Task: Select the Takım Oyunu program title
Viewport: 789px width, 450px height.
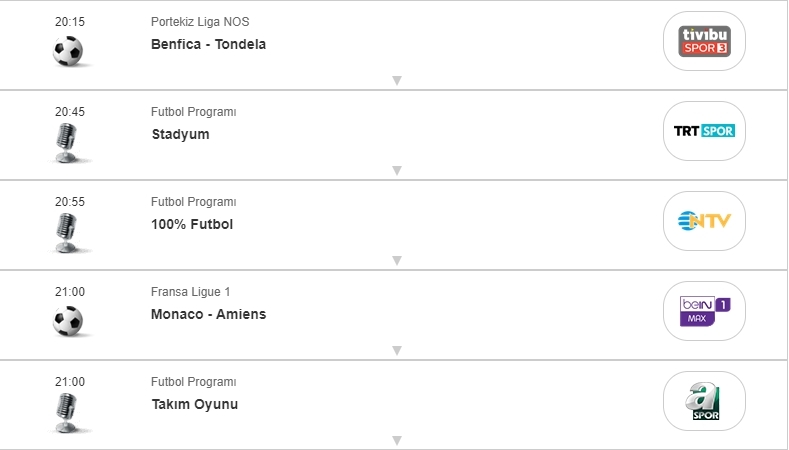Action: pyautogui.click(x=194, y=404)
